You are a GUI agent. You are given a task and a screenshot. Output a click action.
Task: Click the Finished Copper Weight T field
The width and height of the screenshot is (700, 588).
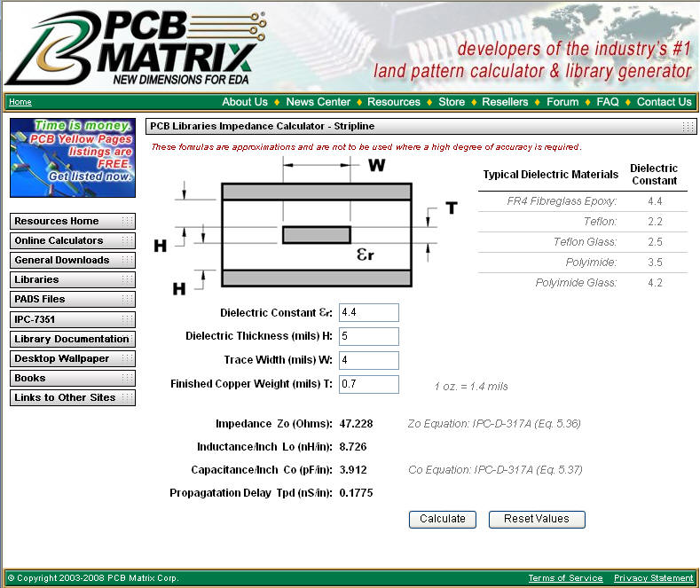click(369, 384)
